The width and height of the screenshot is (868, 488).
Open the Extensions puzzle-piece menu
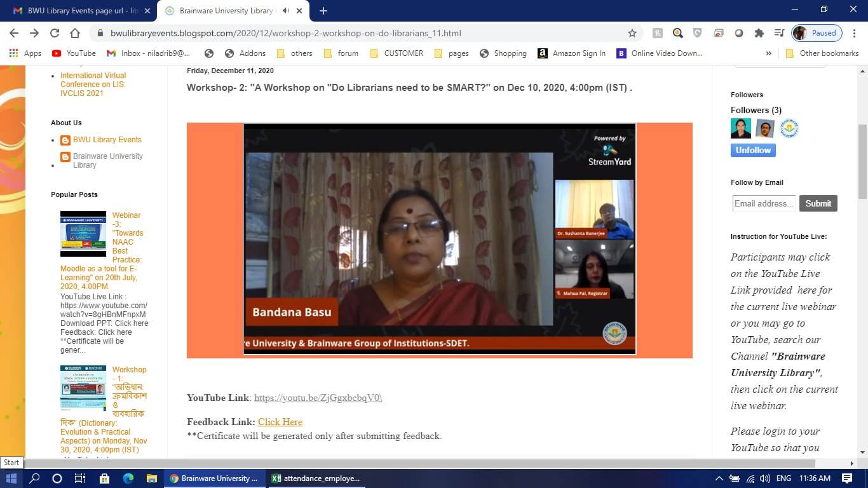(x=759, y=33)
